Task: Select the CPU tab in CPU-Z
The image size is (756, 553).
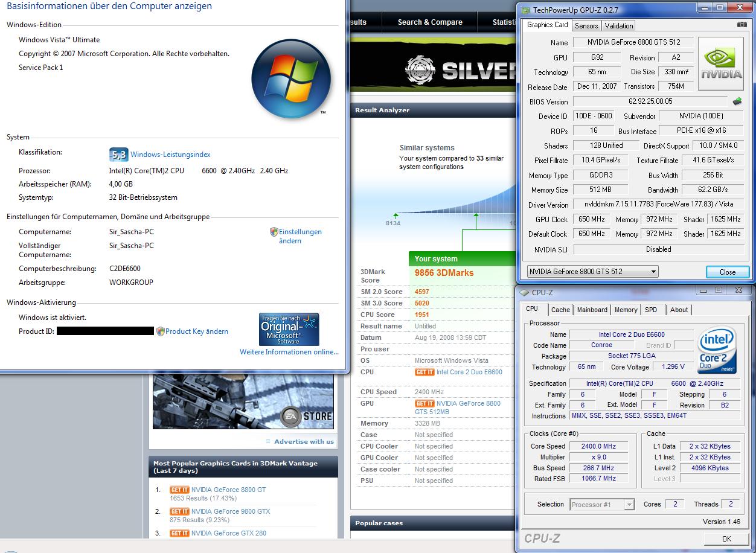Action: pos(532,308)
